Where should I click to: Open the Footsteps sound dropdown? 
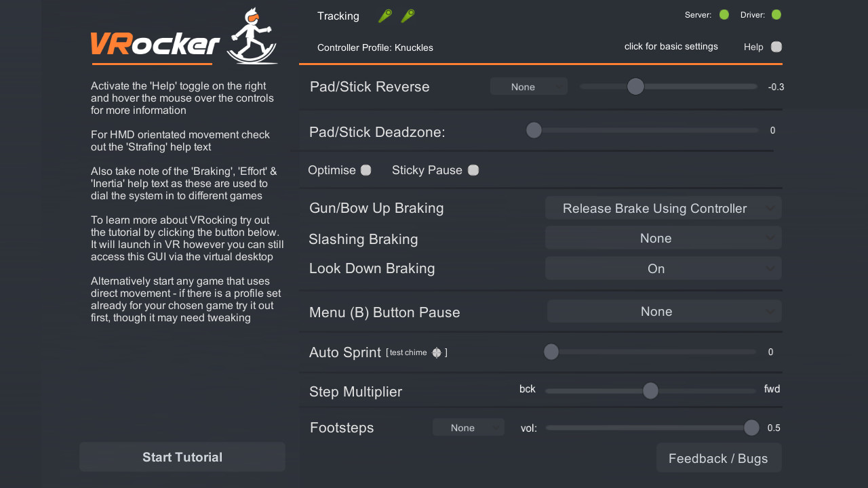click(468, 427)
